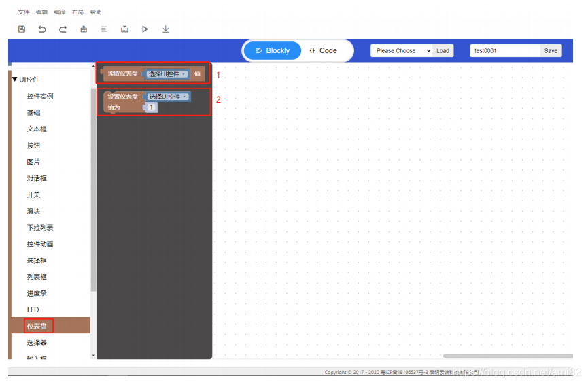Click the download arrow icon
The image size is (588, 385).
point(166,29)
